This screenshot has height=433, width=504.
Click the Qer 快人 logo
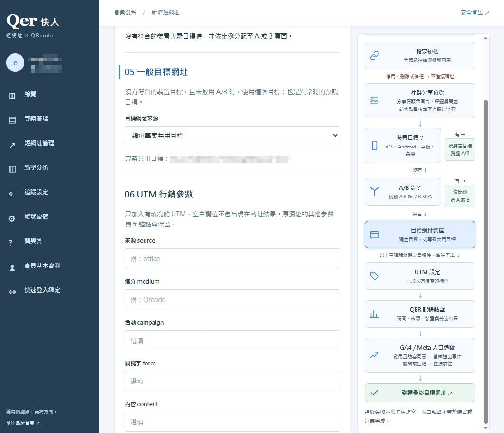(x=32, y=21)
